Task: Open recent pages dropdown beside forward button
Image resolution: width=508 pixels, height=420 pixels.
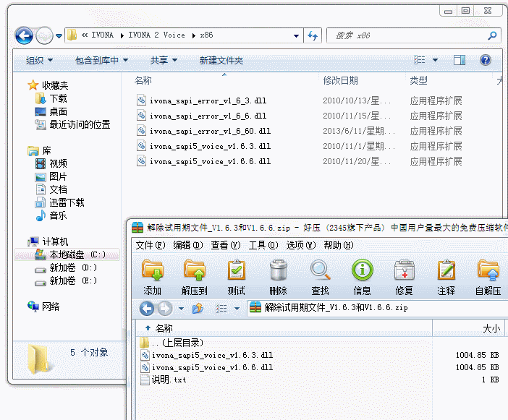Action: 59,35
